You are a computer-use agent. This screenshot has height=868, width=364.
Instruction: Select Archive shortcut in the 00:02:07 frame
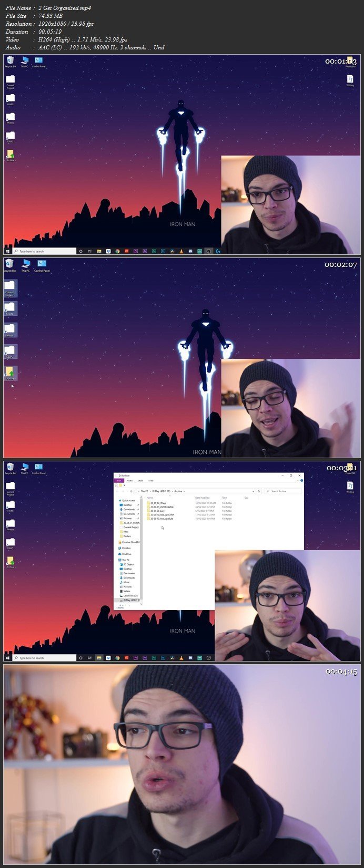10,374
